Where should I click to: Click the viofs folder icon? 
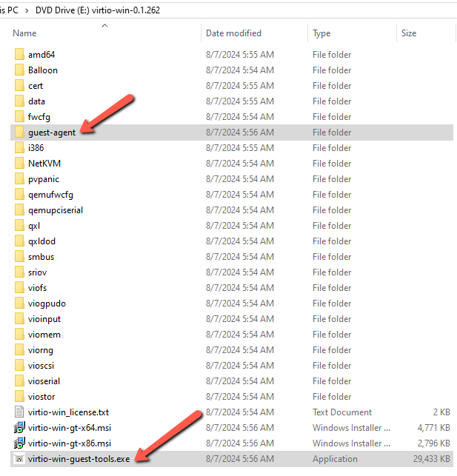click(19, 288)
